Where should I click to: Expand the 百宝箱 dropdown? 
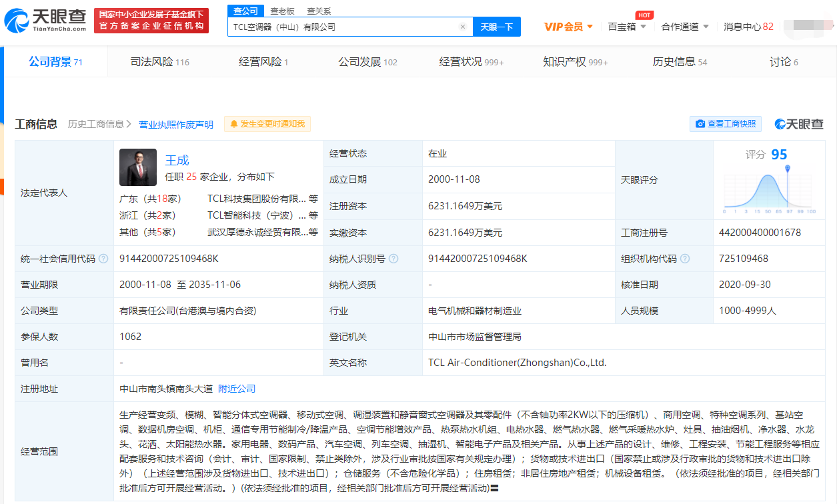coord(627,27)
